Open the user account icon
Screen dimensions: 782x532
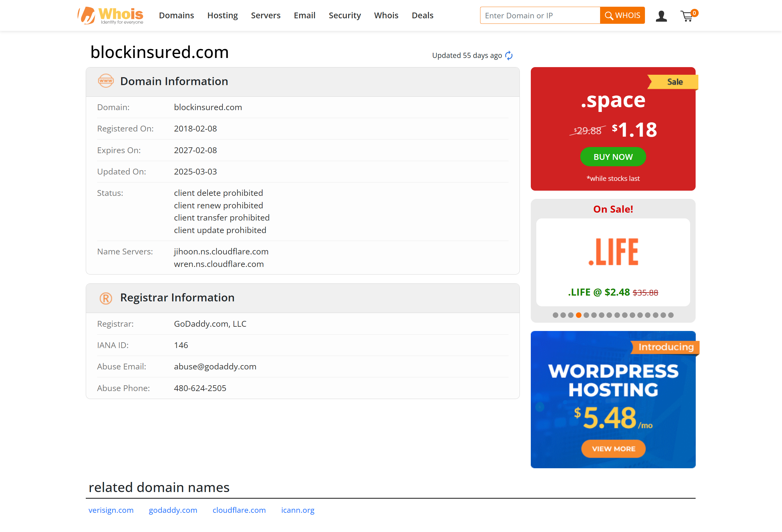661,16
